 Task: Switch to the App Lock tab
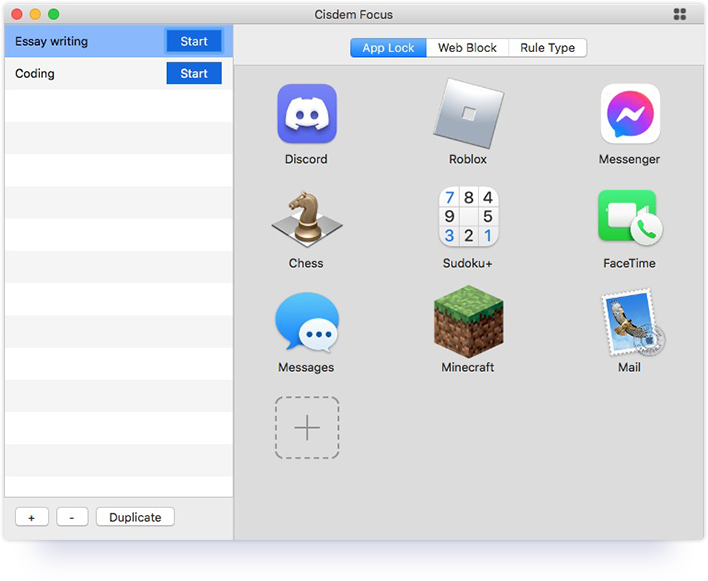click(x=388, y=48)
